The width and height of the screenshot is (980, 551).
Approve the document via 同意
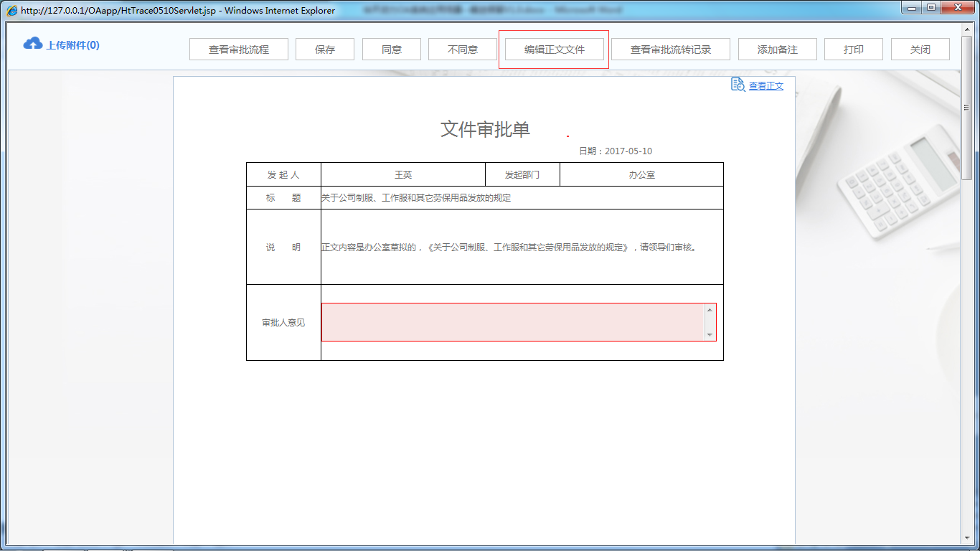pos(391,49)
